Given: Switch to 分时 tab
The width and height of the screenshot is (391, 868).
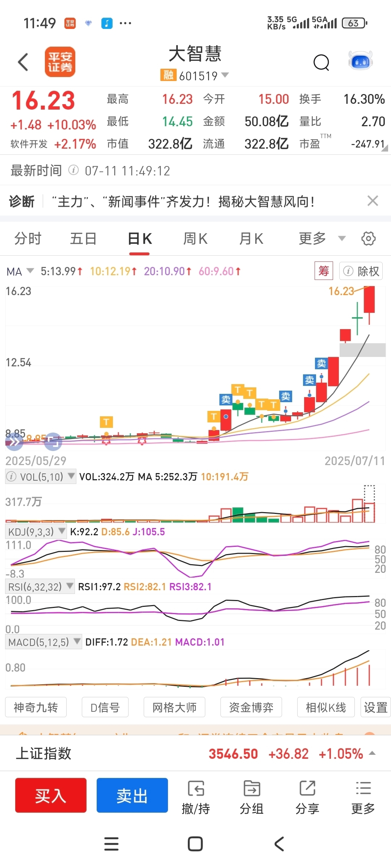Looking at the screenshot, I should tap(28, 239).
